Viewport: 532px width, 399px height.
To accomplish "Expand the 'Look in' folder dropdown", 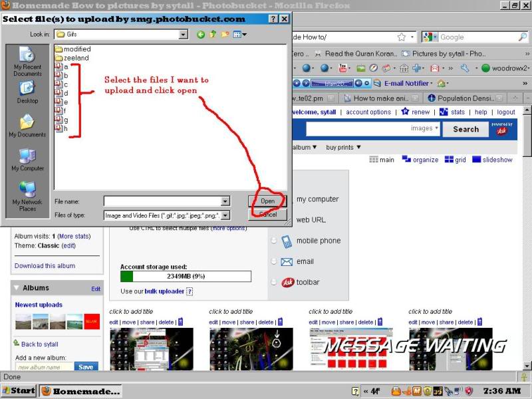I will 184,35.
